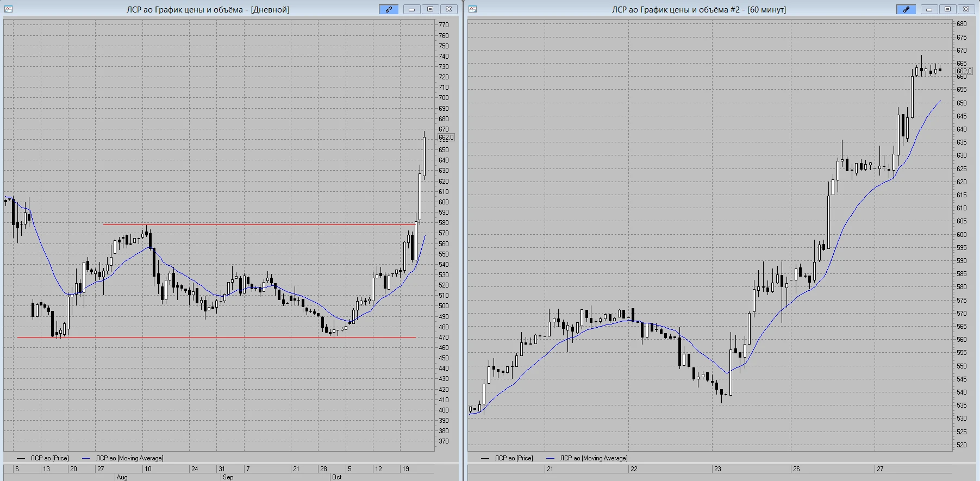980x481 pixels.
Task: Toggle the link icon in 60-minute chart title bar
Action: click(x=906, y=9)
